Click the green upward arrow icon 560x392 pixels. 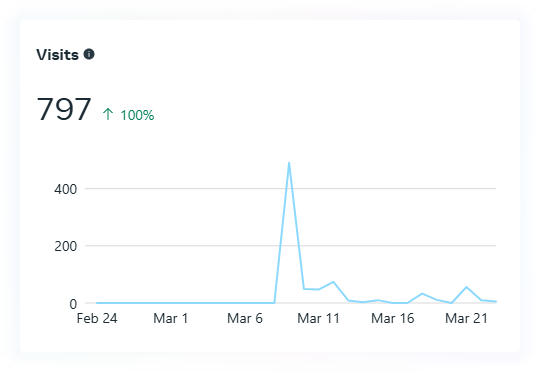(108, 114)
